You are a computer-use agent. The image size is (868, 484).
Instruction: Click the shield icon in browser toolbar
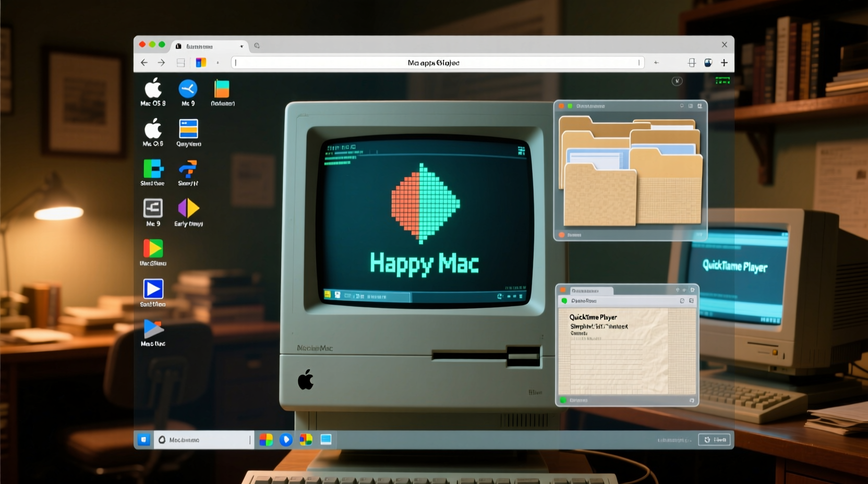(x=708, y=63)
